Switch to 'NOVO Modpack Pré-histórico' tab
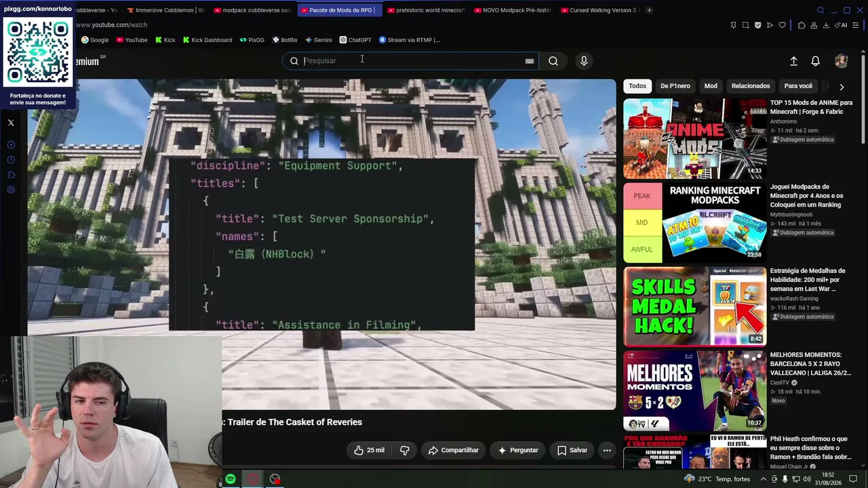Image resolution: width=868 pixels, height=488 pixels. tap(513, 10)
